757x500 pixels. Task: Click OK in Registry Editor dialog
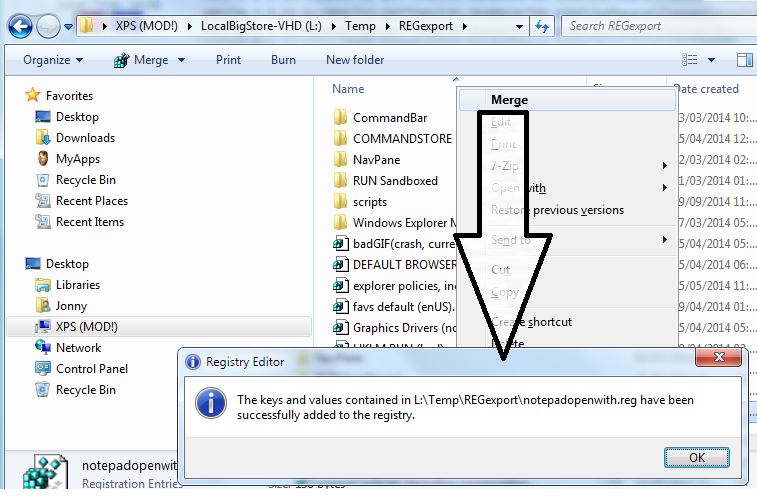point(697,458)
